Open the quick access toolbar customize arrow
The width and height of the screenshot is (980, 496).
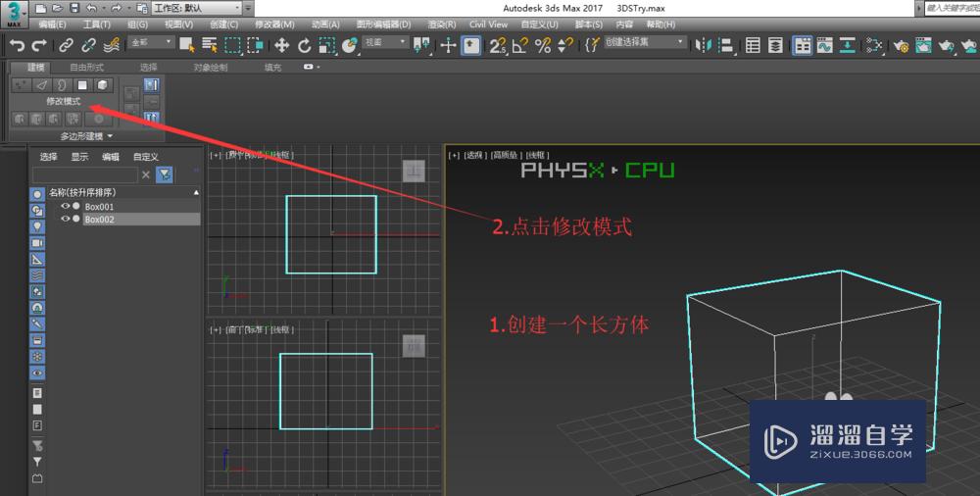pos(248,8)
